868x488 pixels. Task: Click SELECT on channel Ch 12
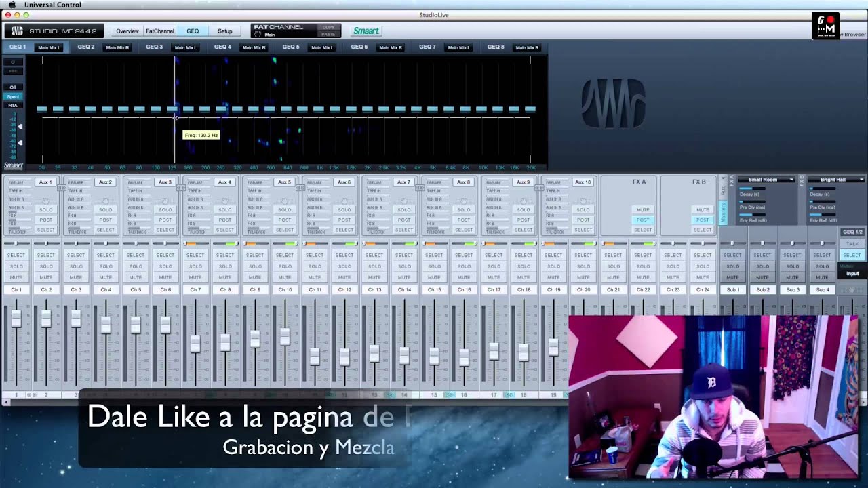(344, 256)
